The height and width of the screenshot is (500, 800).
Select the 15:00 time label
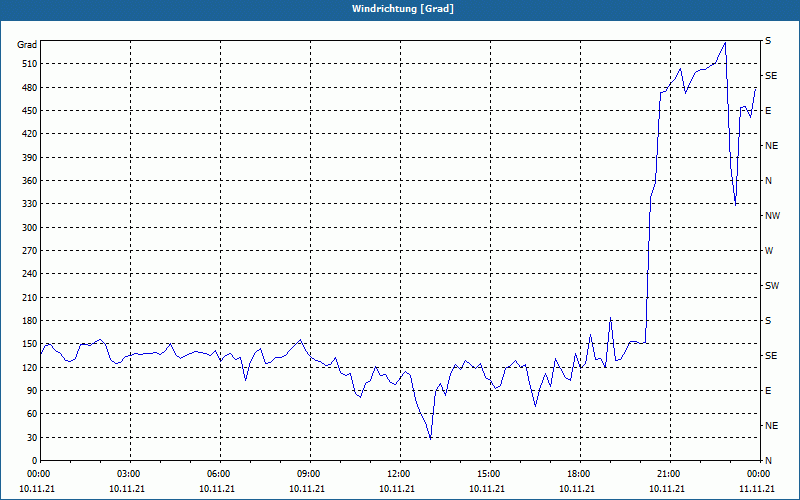click(x=487, y=474)
